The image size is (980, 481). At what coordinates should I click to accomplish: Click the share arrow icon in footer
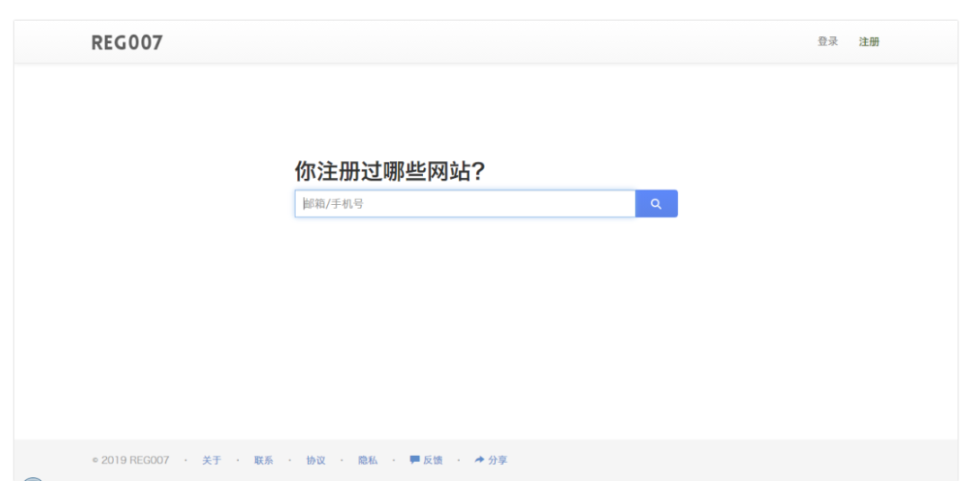pos(480,459)
